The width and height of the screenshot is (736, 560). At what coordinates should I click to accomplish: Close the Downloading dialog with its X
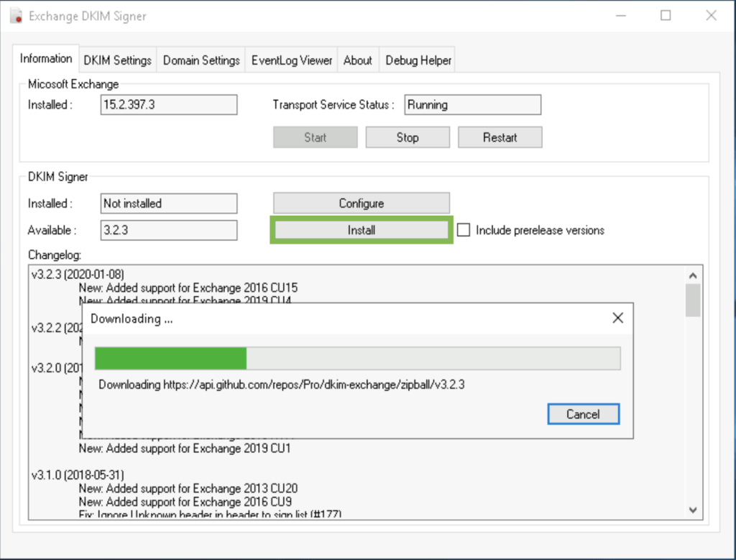[x=617, y=318]
